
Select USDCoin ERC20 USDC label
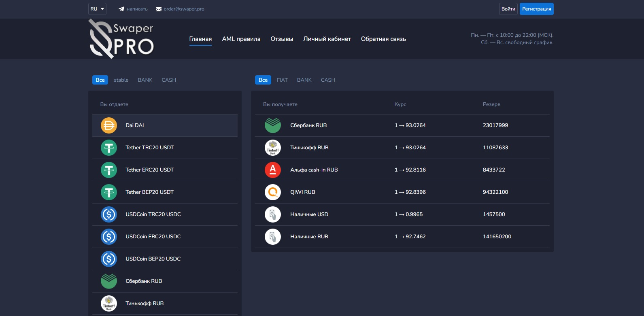[x=153, y=237]
